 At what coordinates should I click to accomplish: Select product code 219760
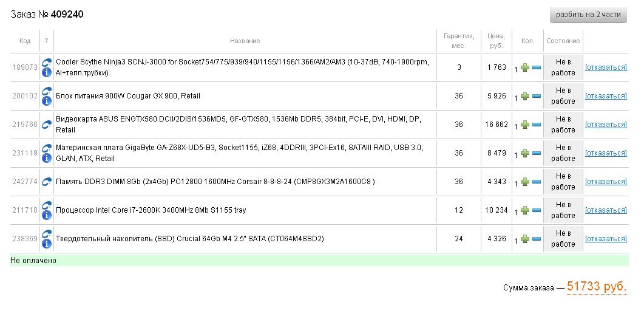pos(25,124)
